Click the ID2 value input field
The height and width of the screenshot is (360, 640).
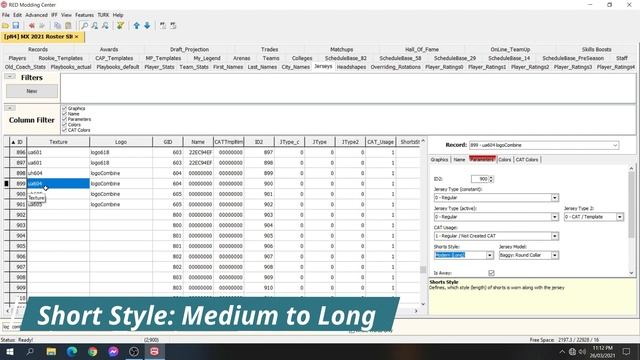pos(479,179)
